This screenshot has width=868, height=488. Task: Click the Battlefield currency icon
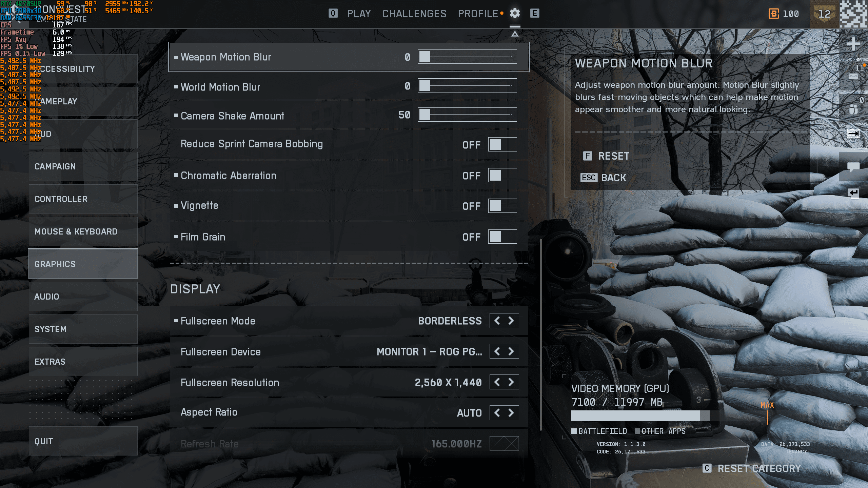click(x=773, y=14)
